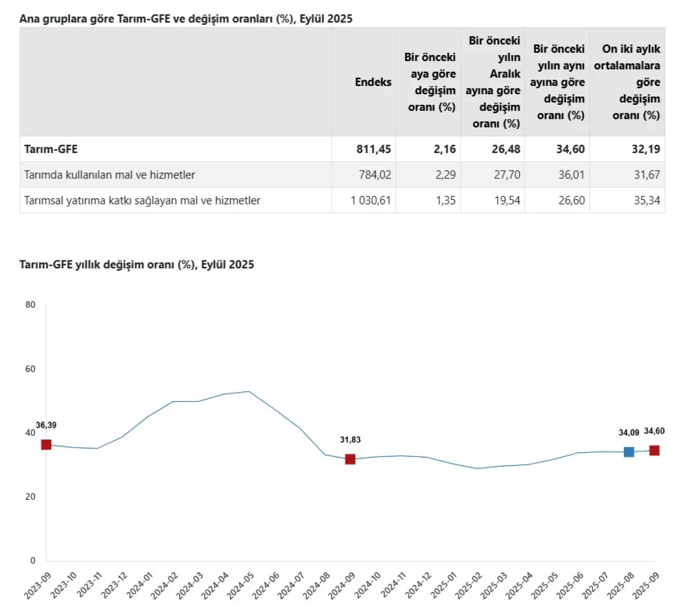Select the blue marker for 2025-08

click(629, 452)
